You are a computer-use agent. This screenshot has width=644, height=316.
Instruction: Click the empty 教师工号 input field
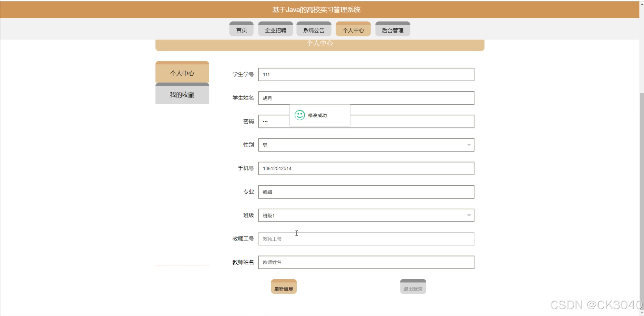[366, 239]
